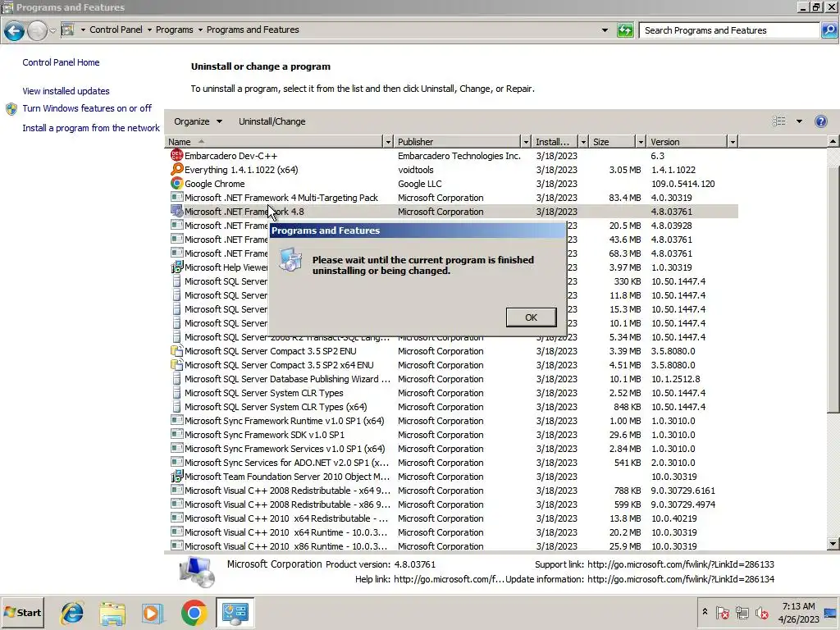Click the Windows features shield icon
This screenshot has width=840, height=630.
click(11, 109)
